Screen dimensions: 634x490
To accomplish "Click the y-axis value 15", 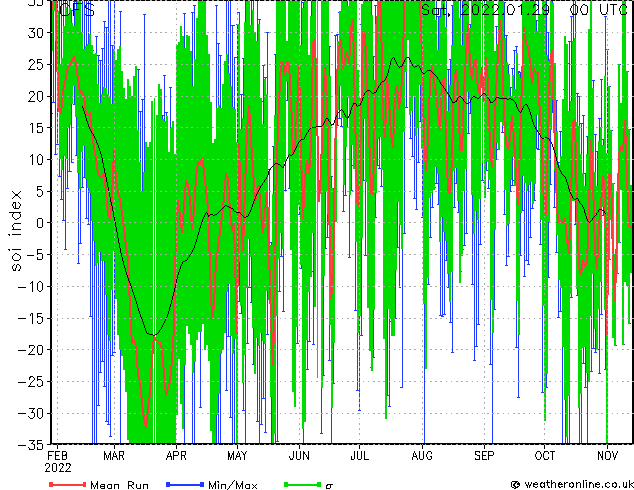I will pyautogui.click(x=36, y=128).
